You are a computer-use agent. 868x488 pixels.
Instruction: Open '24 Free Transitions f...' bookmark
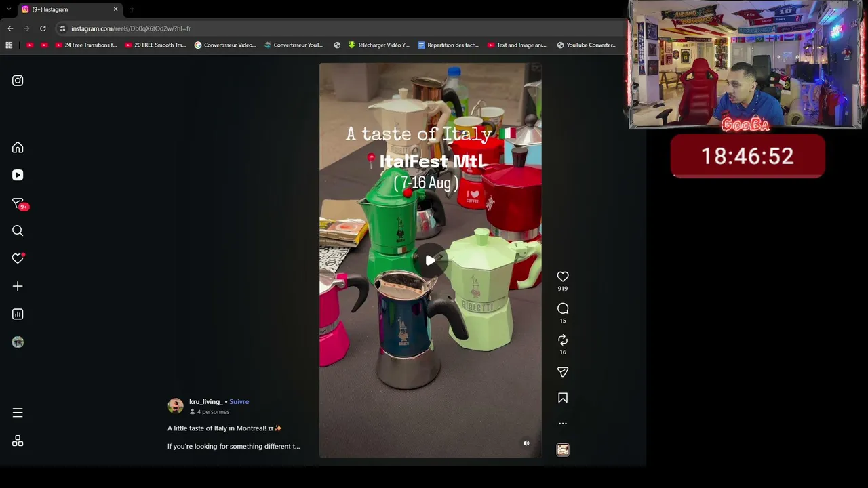[85, 45]
